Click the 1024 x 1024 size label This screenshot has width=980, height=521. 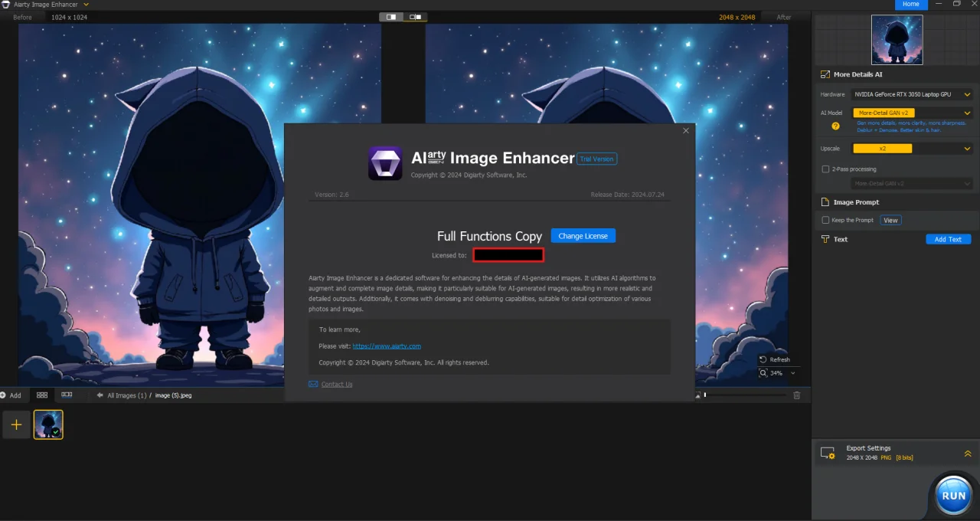click(x=69, y=17)
